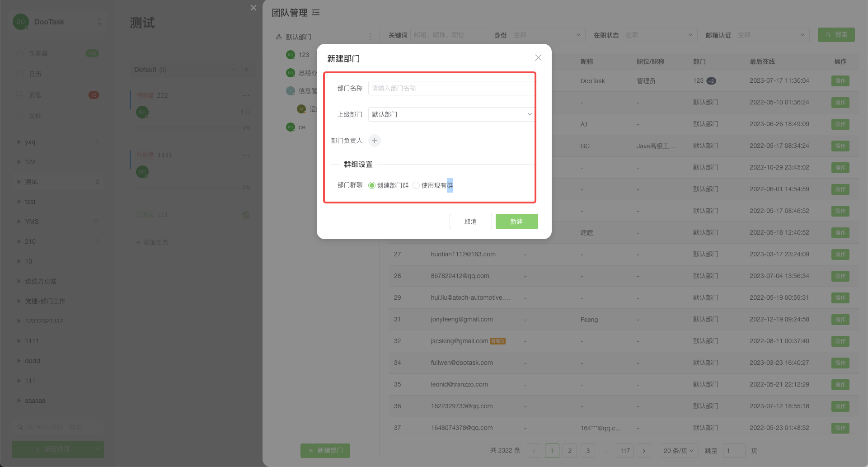Close the 新建部门 dialog with X
Screen dimensions: 868x467
pyautogui.click(x=538, y=58)
